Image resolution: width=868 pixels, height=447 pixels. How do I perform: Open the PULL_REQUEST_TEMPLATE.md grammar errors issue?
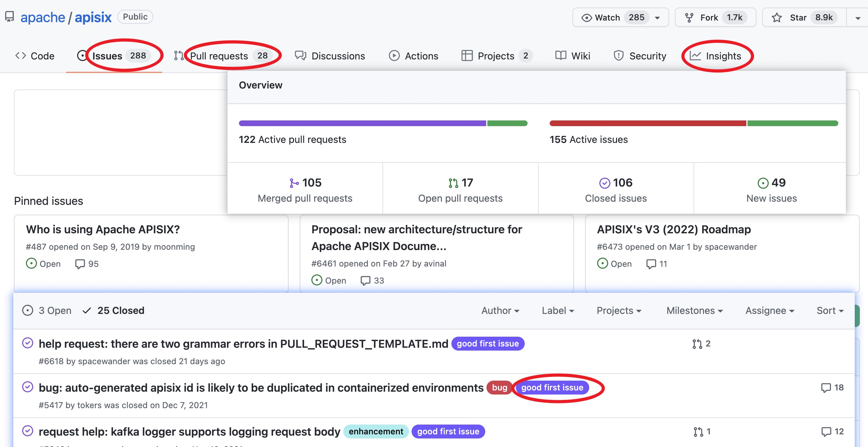tap(243, 344)
